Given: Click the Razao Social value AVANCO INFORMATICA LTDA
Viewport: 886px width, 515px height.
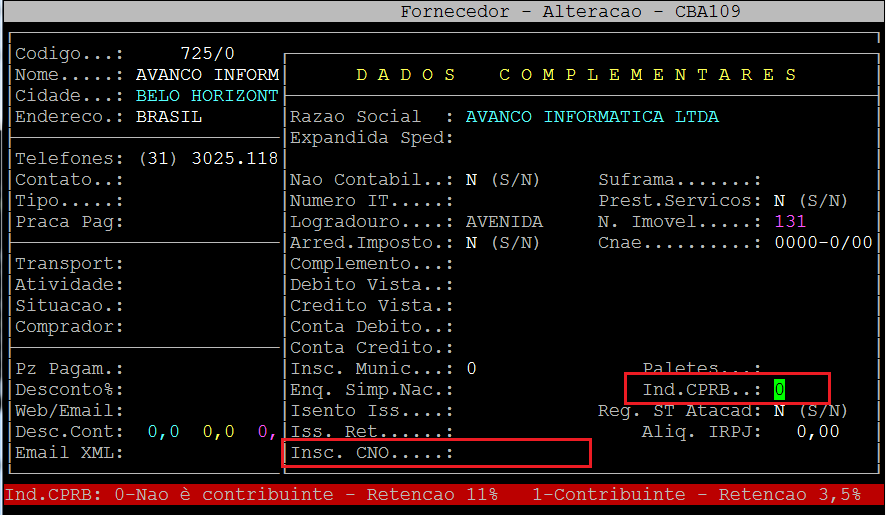Looking at the screenshot, I should tap(592, 117).
